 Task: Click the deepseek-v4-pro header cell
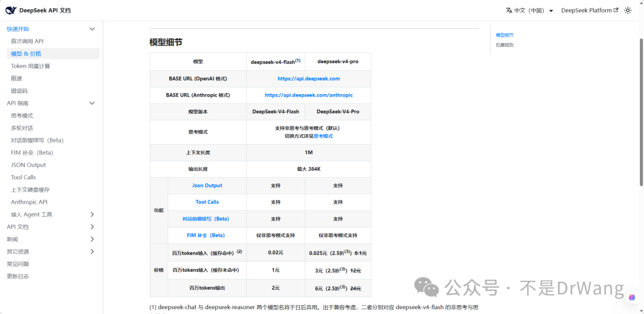pyautogui.click(x=338, y=61)
